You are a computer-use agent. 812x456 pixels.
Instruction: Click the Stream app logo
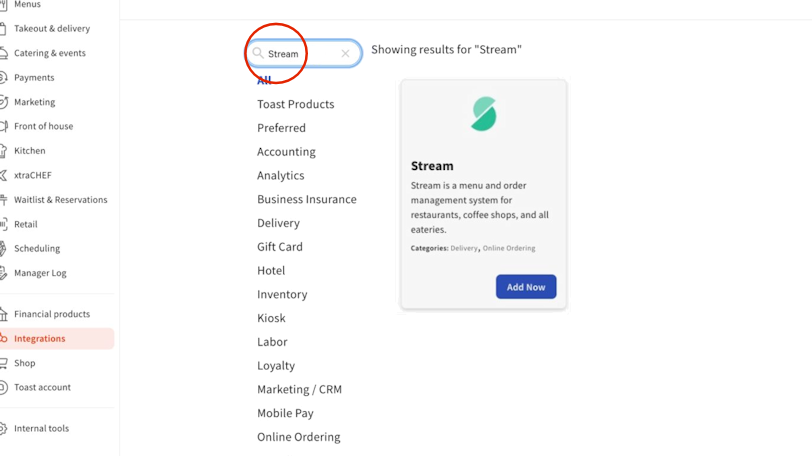(x=484, y=114)
